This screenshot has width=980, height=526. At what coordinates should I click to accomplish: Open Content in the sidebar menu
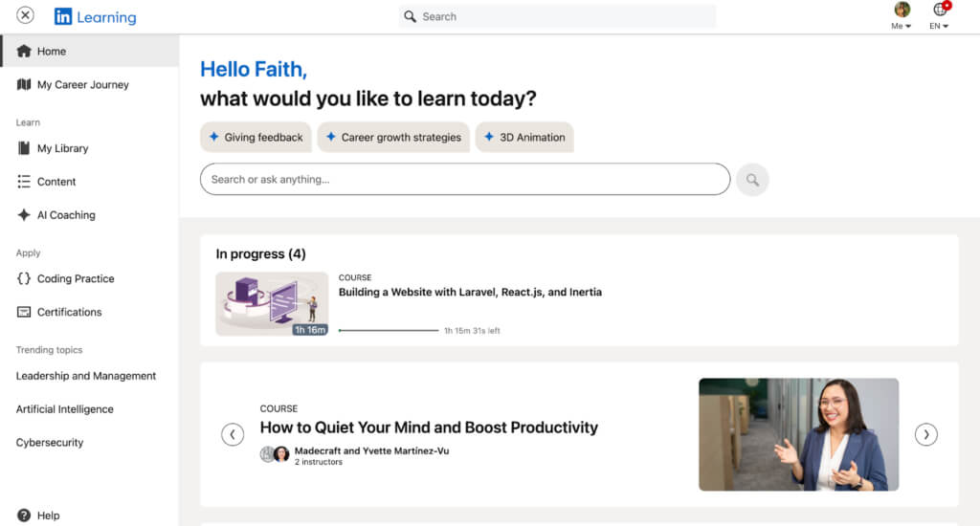click(56, 182)
